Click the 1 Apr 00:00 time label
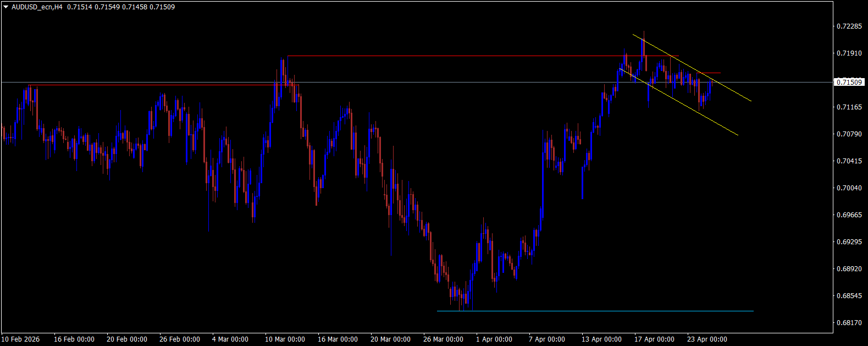The height and width of the screenshot is (346, 868). 494,339
